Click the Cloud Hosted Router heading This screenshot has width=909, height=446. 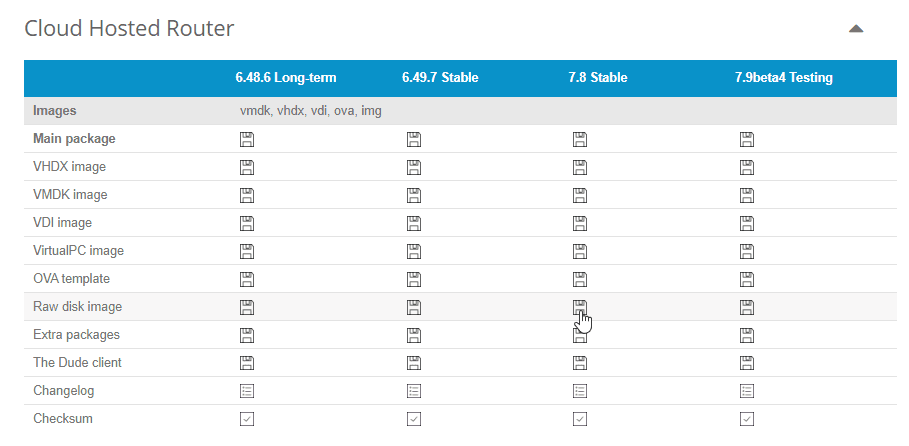click(x=129, y=27)
